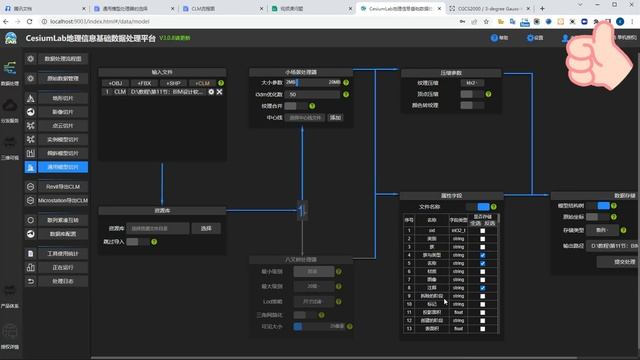The height and width of the screenshot is (360, 640).
Task: Open the Microstation export CLM menu item
Action: 63,200
